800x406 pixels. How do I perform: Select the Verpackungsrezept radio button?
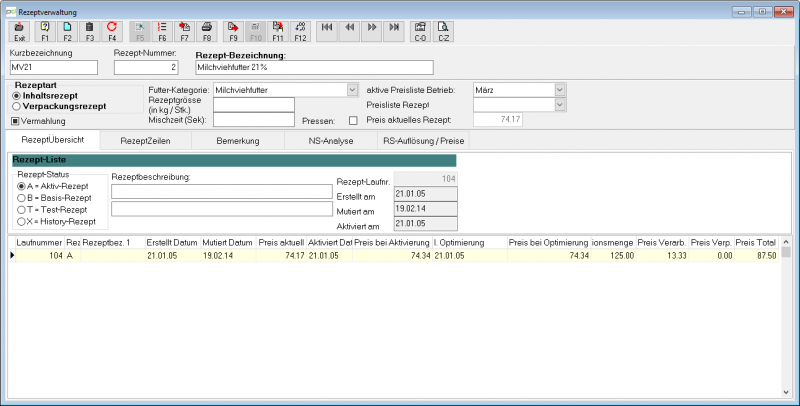point(16,107)
